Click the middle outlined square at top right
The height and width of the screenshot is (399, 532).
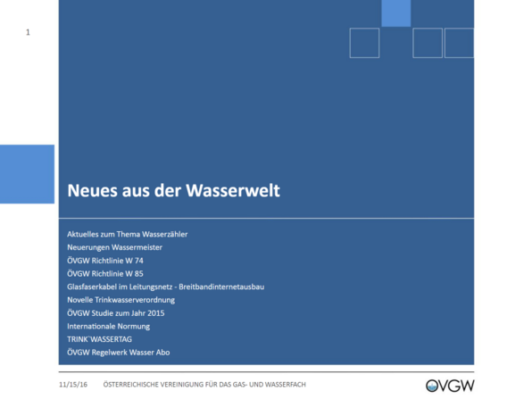(428, 43)
